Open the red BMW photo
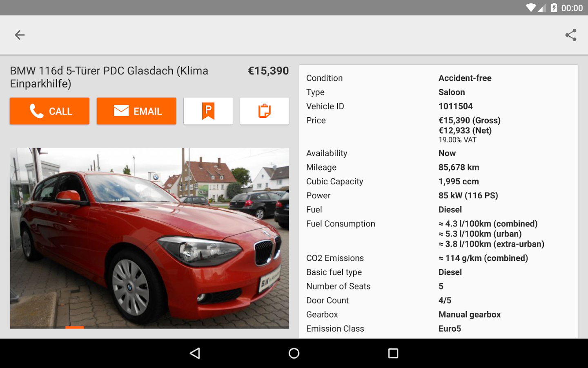This screenshot has height=368, width=588. coord(149,238)
